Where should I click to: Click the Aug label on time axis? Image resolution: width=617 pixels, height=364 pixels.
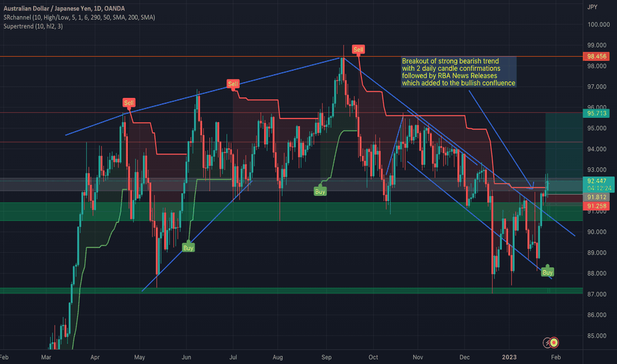[278, 357]
